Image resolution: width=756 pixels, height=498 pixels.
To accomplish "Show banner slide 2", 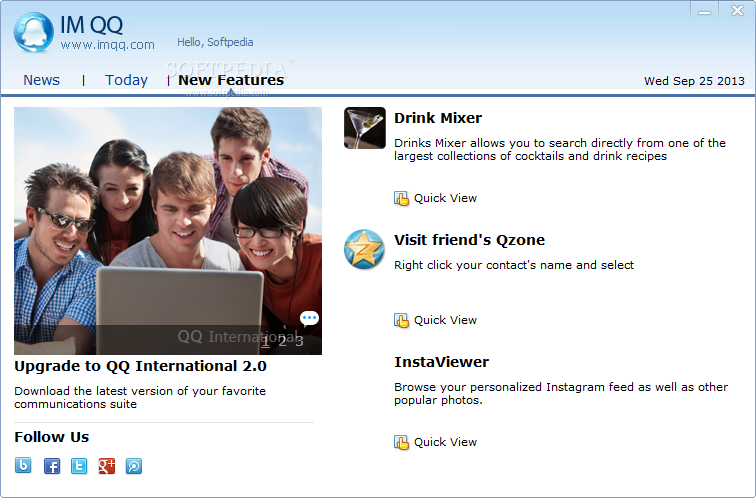I will (x=283, y=341).
